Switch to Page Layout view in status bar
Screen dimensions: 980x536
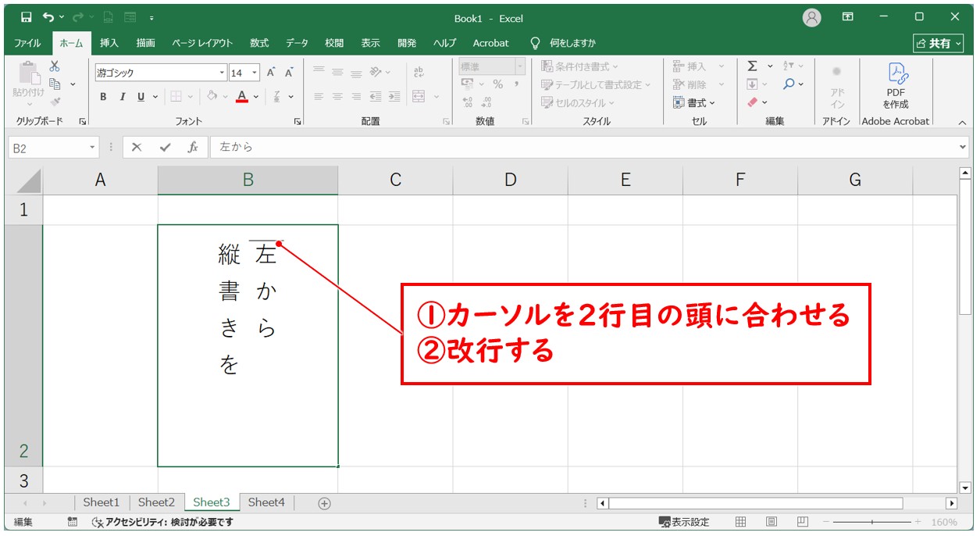[x=772, y=522]
